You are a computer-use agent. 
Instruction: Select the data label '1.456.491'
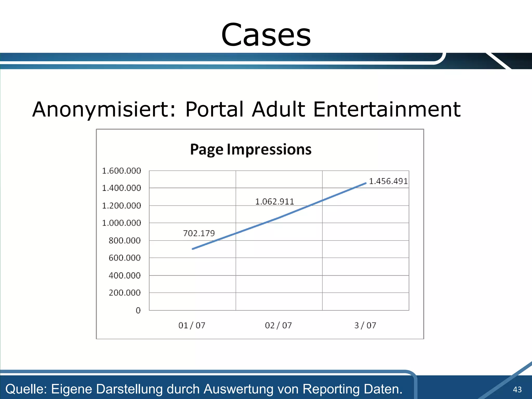[x=388, y=181]
